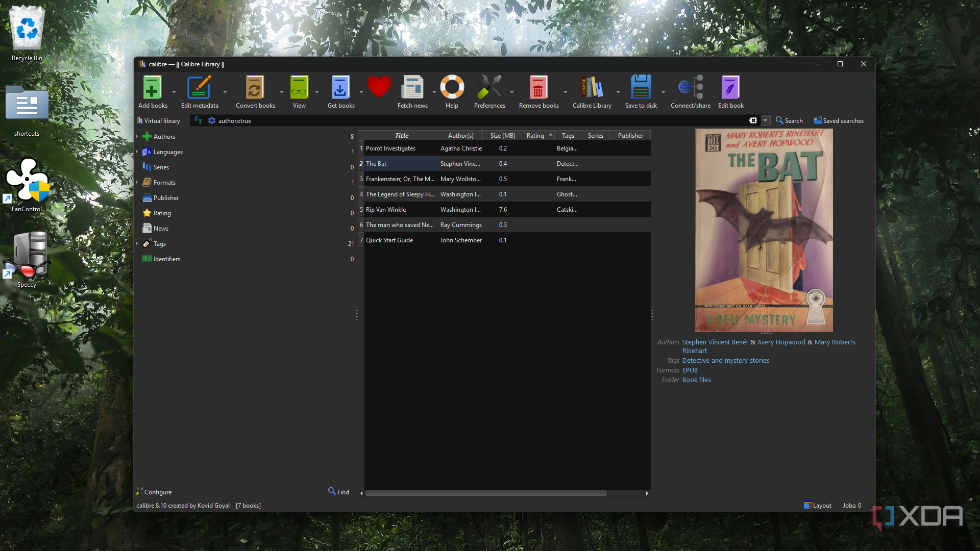Viewport: 980px width, 551px height.
Task: Open advanced search gear icon
Action: (x=212, y=120)
